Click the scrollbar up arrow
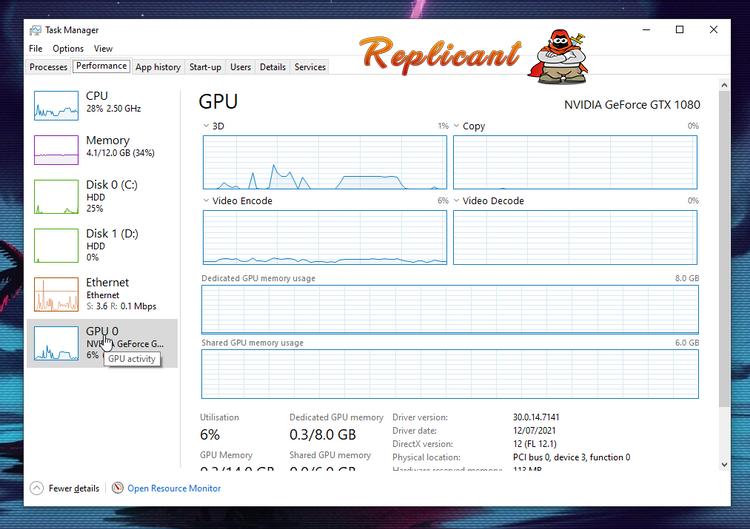This screenshot has height=529, width=750. 724,85
